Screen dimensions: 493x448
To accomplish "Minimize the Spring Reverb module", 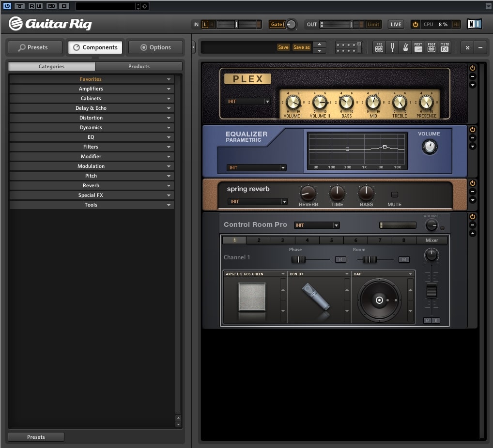I will [x=472, y=192].
